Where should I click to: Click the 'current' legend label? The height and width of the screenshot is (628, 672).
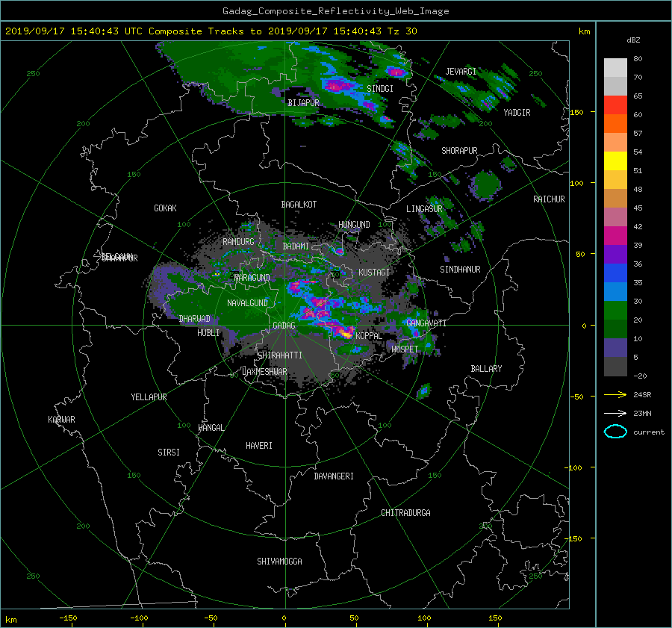[648, 432]
